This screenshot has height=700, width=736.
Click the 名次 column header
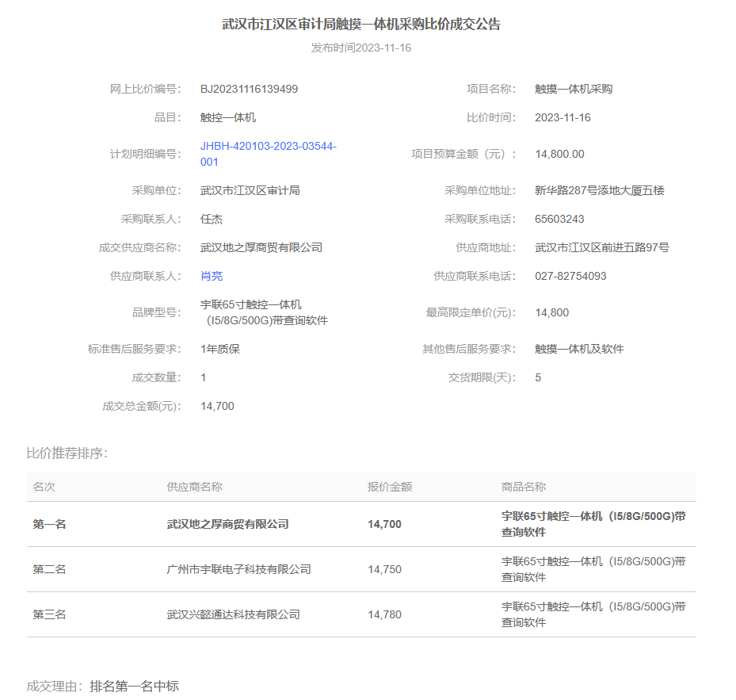[x=44, y=487]
